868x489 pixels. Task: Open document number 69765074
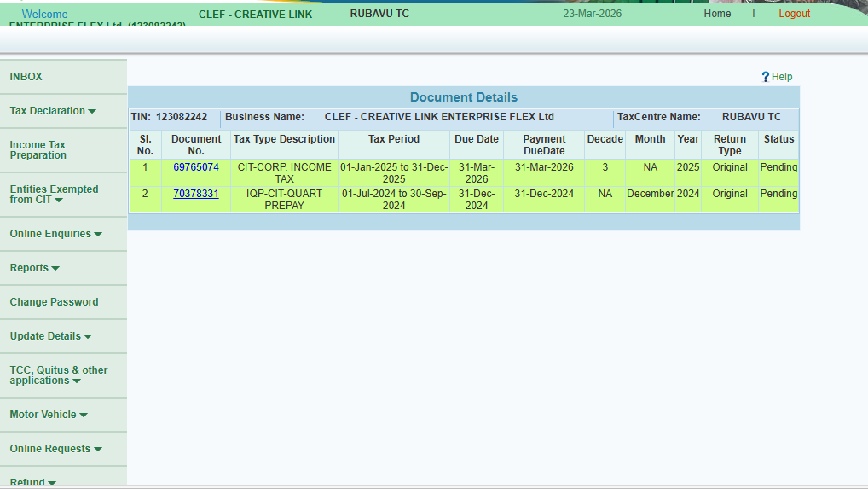[196, 167]
